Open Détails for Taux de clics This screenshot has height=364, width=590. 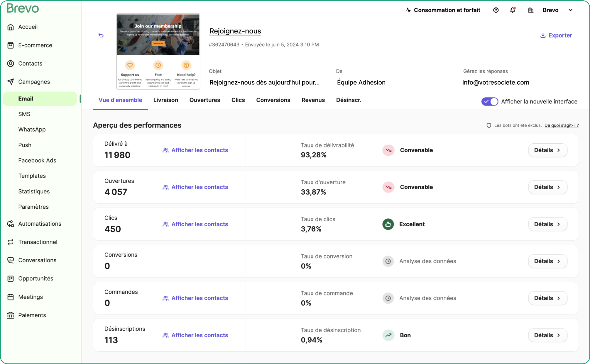547,224
